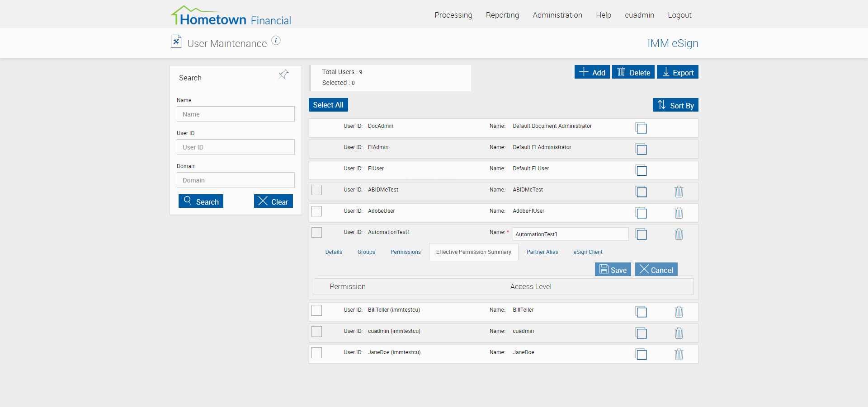Image resolution: width=868 pixels, height=407 pixels.
Task: Click the AdobeFIUser name text
Action: pyautogui.click(x=528, y=211)
